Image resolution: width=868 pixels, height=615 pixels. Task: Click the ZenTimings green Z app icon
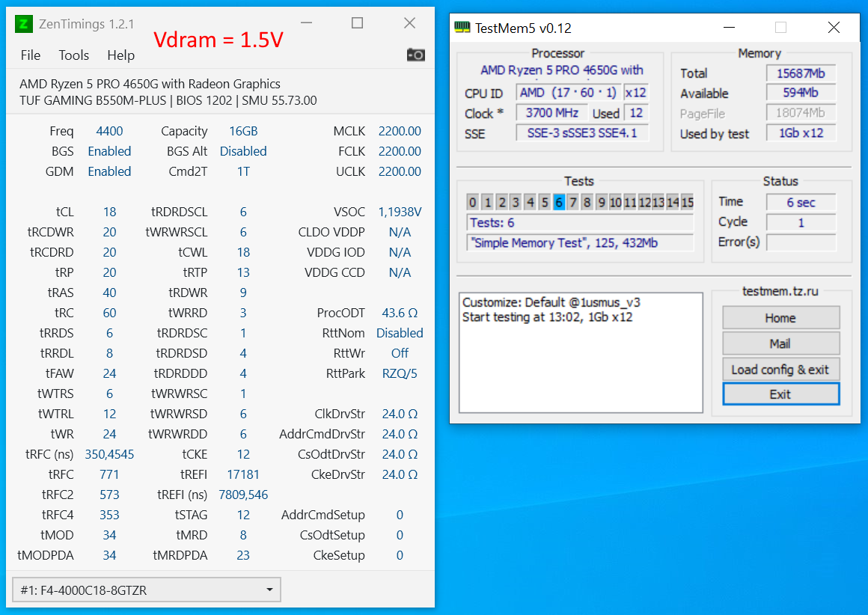[x=23, y=24]
